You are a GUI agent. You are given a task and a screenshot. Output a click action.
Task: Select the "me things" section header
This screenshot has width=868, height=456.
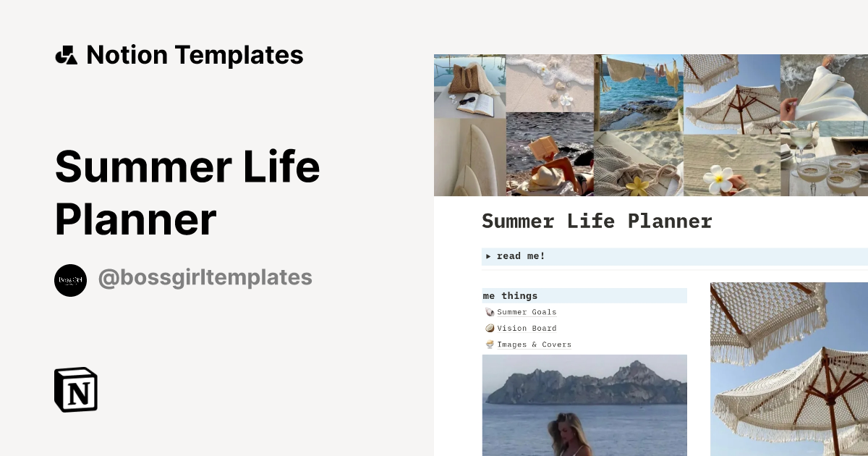[510, 295]
